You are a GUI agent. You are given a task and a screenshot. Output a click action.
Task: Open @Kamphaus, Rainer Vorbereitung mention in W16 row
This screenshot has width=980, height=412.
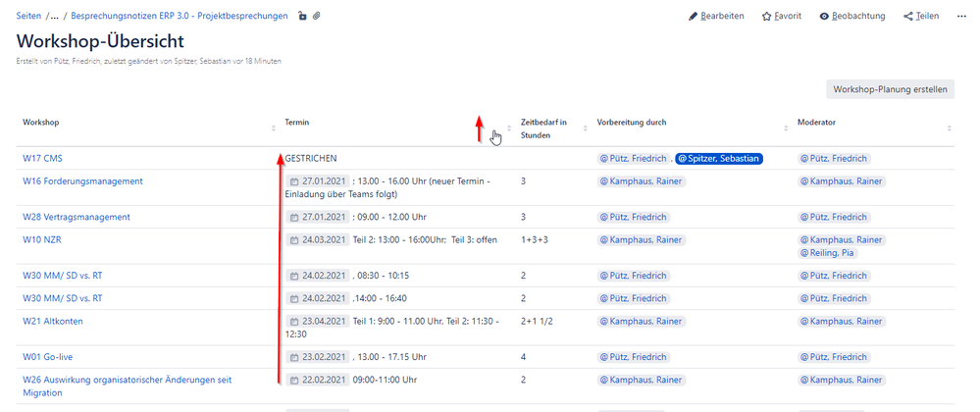(x=642, y=181)
